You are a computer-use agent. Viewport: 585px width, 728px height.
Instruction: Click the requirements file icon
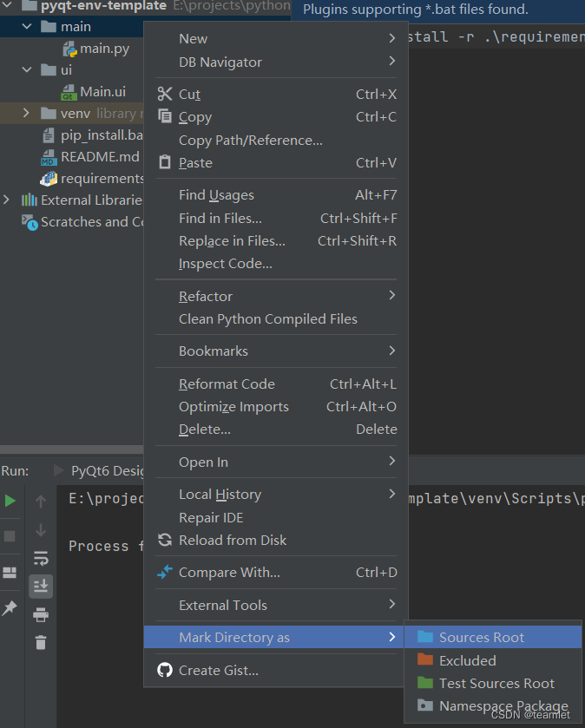click(49, 179)
